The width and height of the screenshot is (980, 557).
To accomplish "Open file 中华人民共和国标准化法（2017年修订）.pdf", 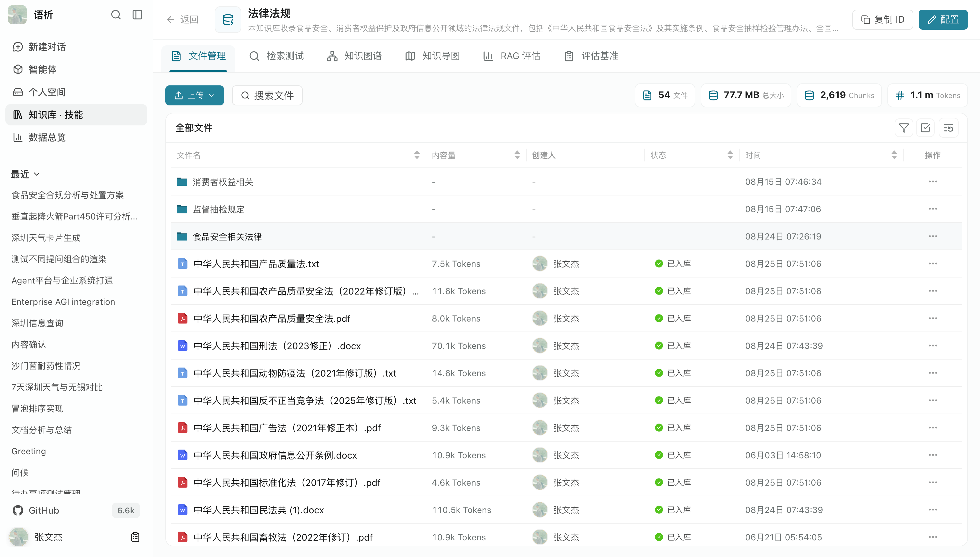I will (x=287, y=482).
